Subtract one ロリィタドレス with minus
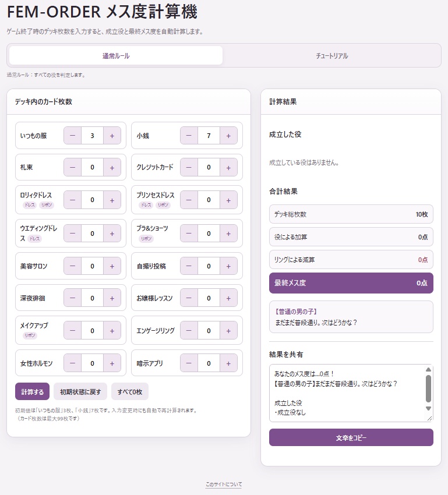Image resolution: width=448 pixels, height=495 pixels. tap(73, 200)
